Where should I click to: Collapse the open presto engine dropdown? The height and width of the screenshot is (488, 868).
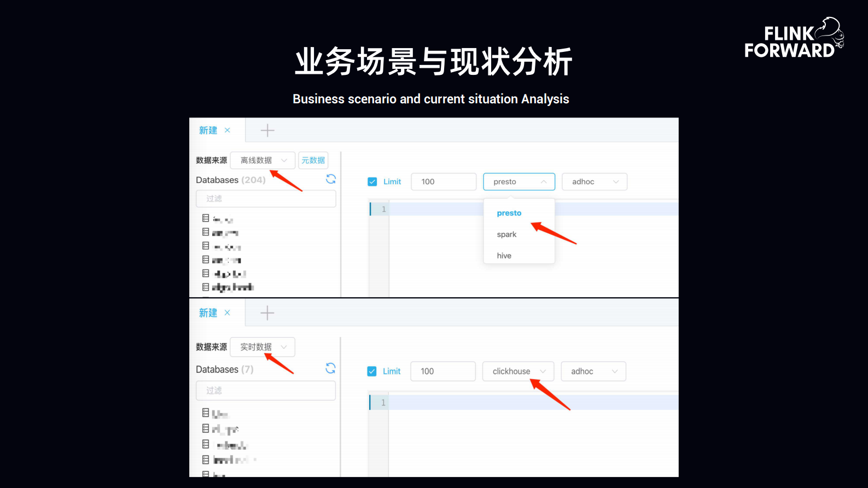519,182
